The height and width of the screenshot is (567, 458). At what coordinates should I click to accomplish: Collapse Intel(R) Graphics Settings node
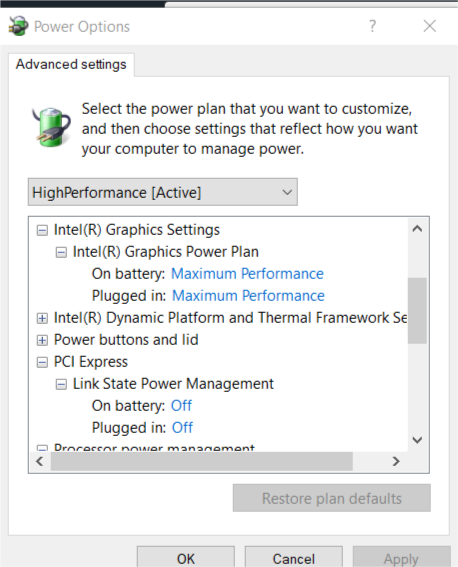click(42, 230)
